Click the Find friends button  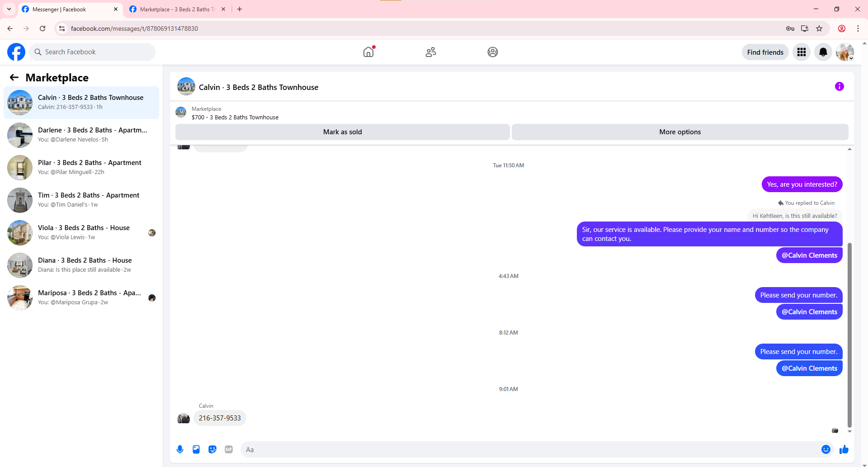pyautogui.click(x=765, y=52)
